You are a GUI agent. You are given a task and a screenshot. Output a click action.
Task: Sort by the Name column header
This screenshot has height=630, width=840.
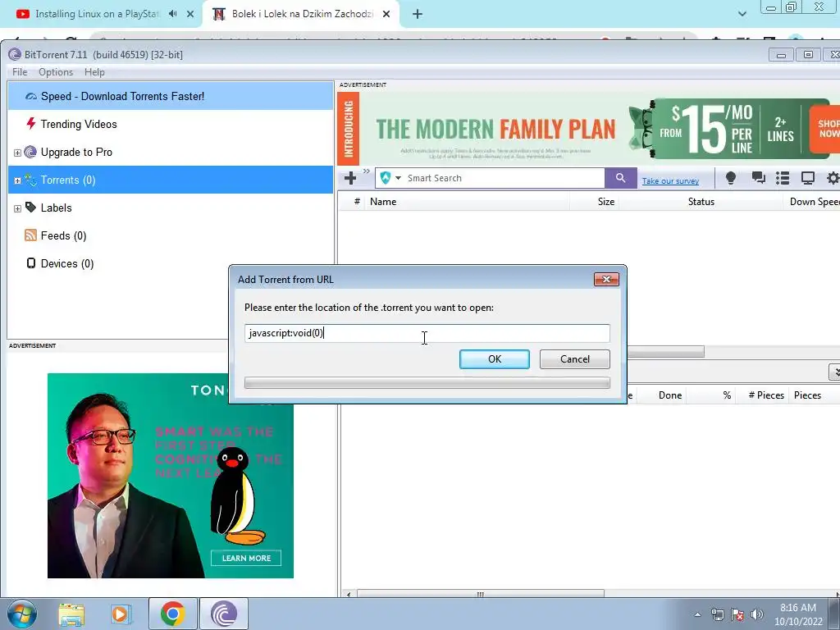click(466, 202)
